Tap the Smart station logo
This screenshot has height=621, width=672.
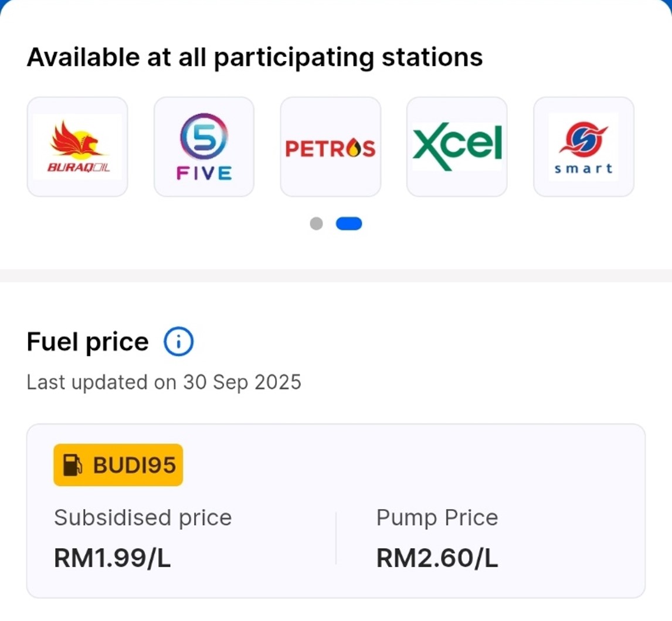[x=583, y=147]
